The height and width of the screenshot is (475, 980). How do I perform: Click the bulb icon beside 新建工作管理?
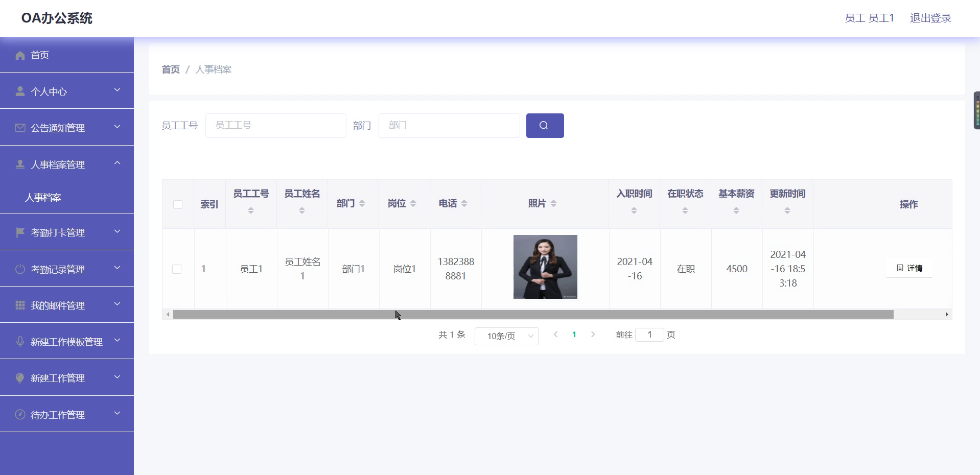click(20, 378)
